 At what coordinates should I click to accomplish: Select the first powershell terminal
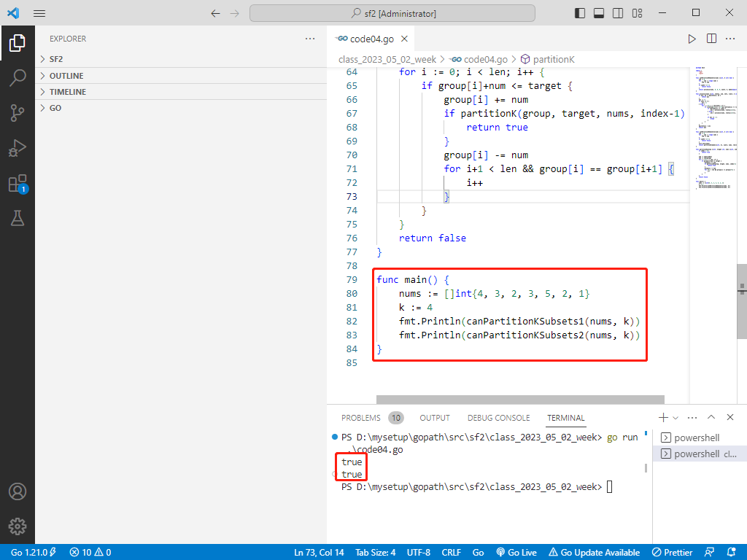(700, 437)
